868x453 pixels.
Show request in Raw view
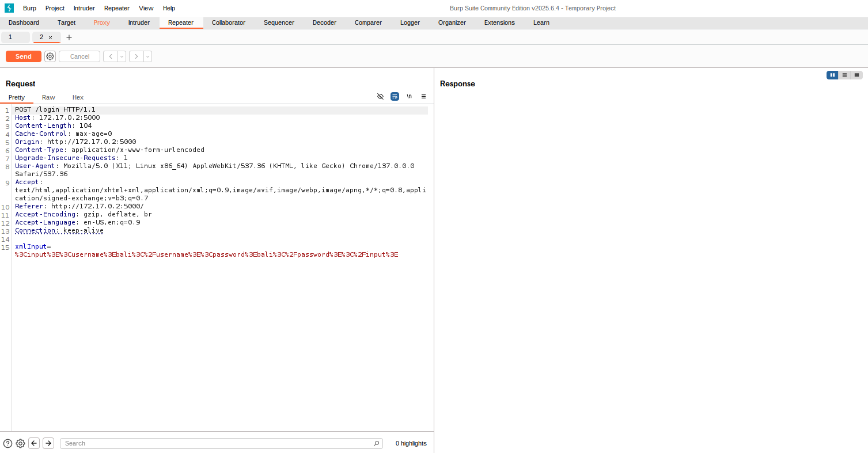[x=48, y=97]
